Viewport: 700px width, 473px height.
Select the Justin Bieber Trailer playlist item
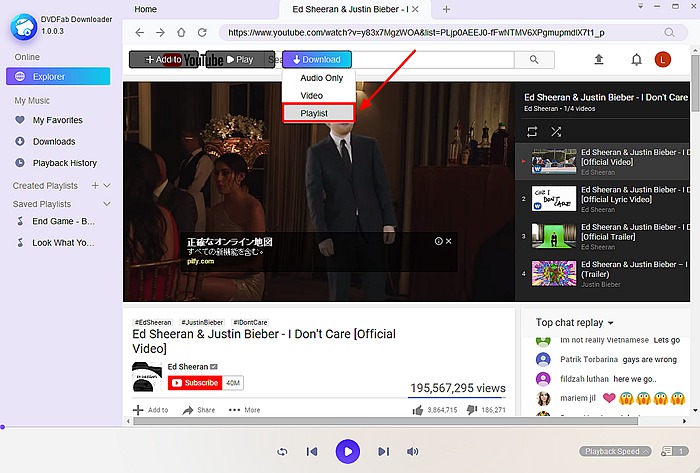pyautogui.click(x=603, y=274)
